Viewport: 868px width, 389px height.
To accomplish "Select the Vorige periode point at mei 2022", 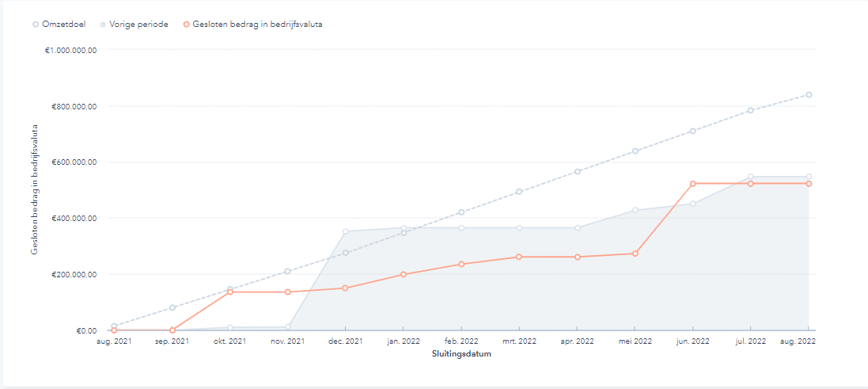I will tap(635, 210).
